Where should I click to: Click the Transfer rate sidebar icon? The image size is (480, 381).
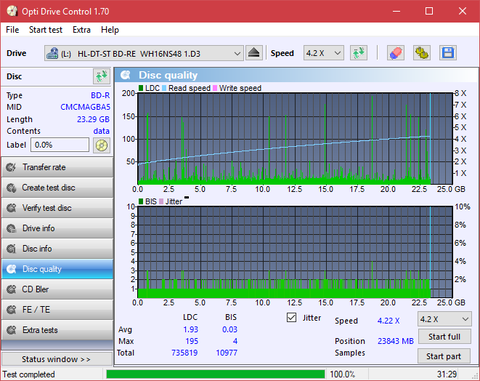(x=11, y=167)
